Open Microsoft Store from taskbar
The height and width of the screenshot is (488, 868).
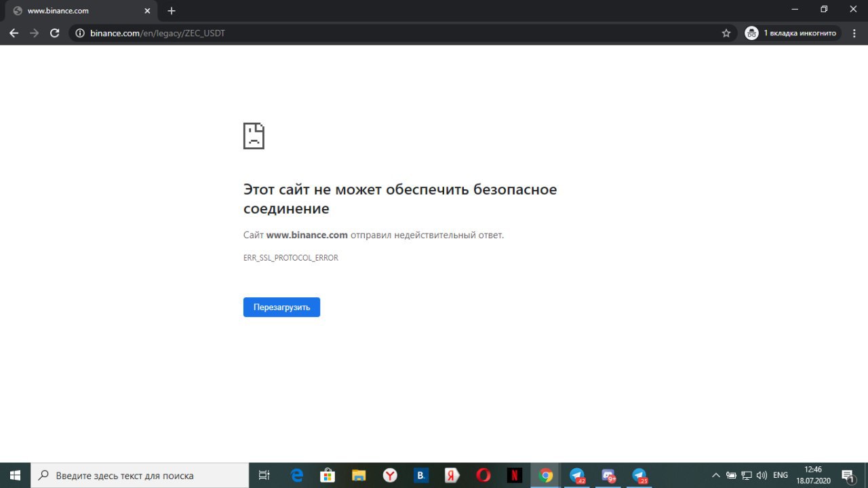[328, 475]
